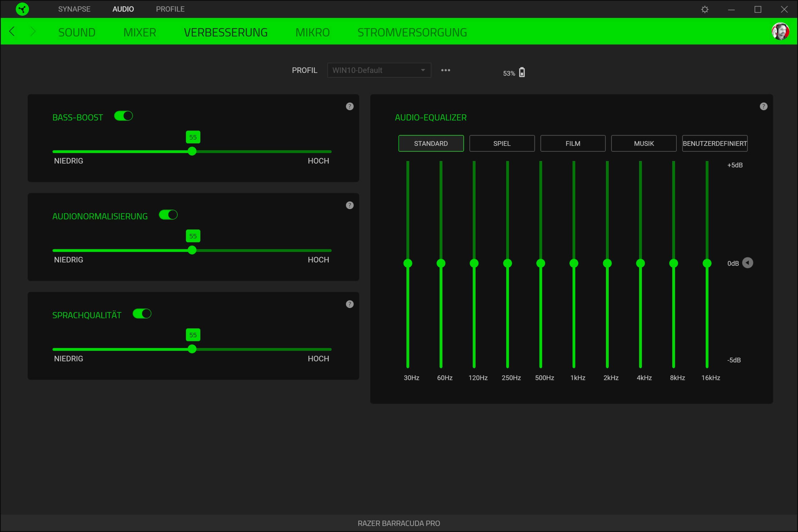
Task: Open the settings gear icon
Action: coord(705,9)
